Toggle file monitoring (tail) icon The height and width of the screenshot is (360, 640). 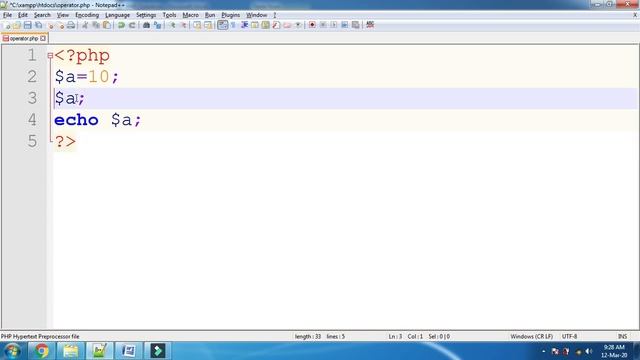coord(298,25)
